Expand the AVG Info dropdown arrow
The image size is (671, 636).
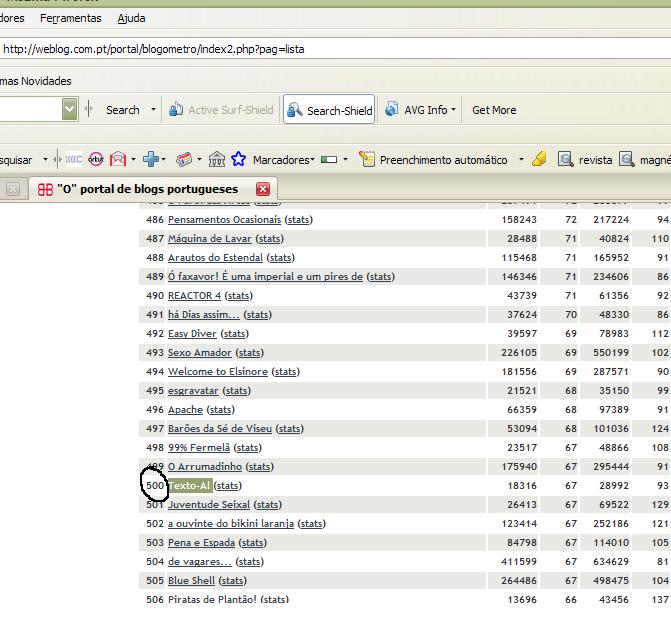(x=453, y=110)
